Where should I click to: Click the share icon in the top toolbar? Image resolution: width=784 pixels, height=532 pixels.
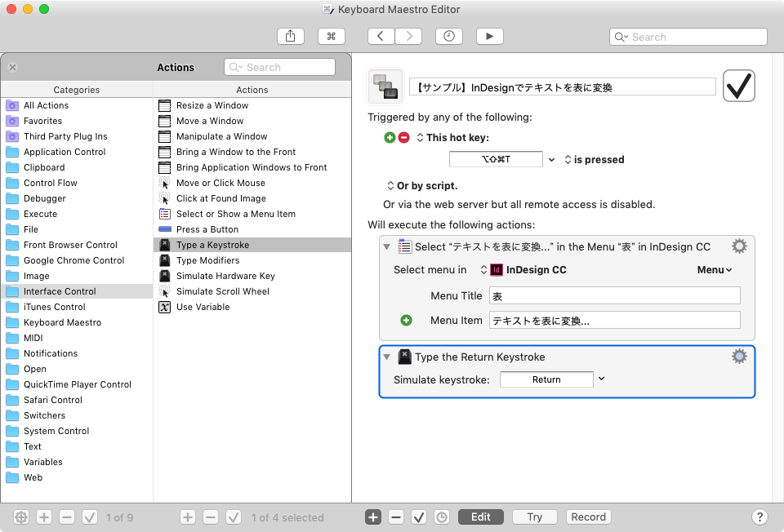(x=291, y=36)
